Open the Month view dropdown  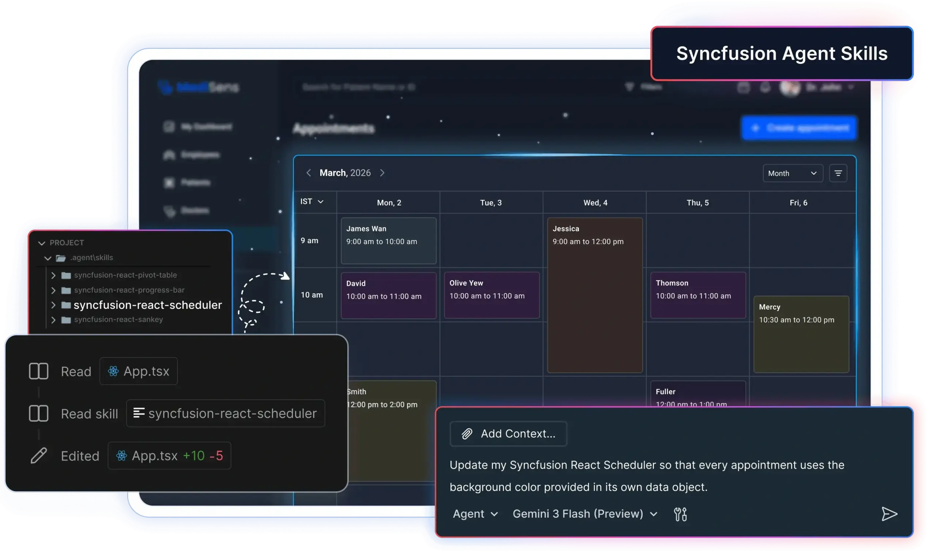(793, 173)
